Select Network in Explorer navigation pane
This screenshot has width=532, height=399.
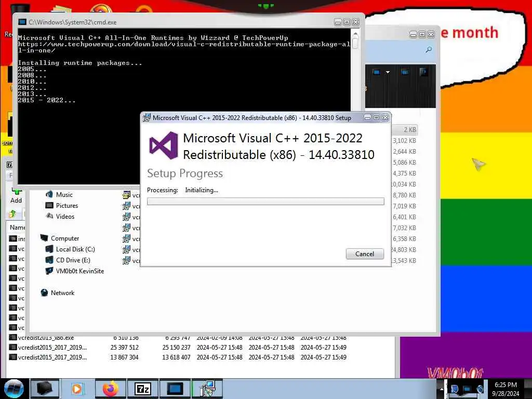62,292
